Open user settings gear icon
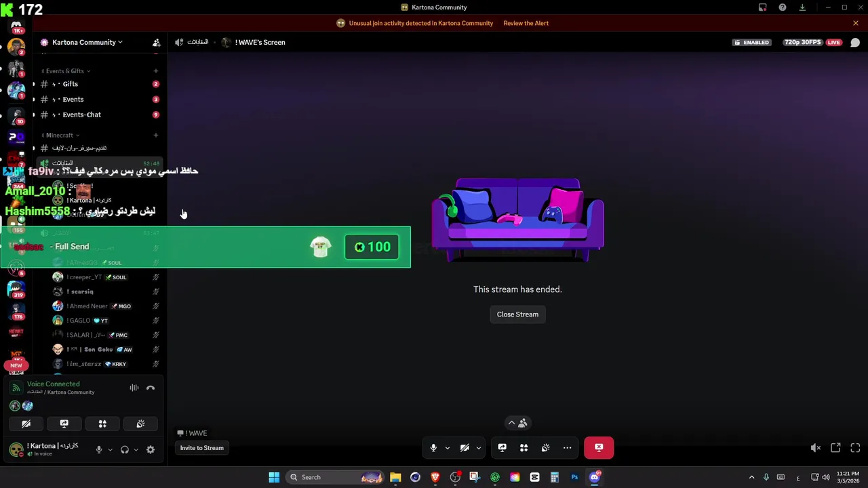The height and width of the screenshot is (488, 868). coord(151,449)
